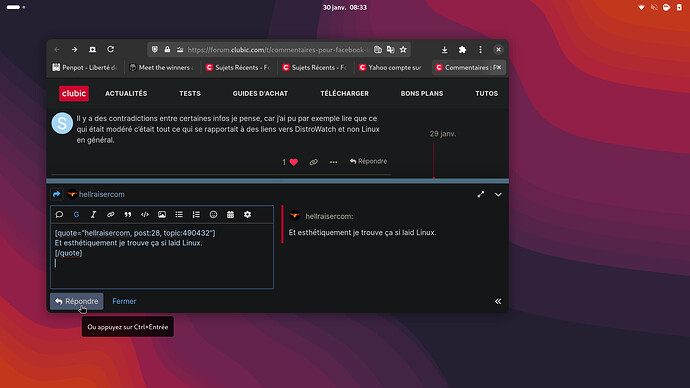Insert blockquote from composer toolbar

(128, 215)
